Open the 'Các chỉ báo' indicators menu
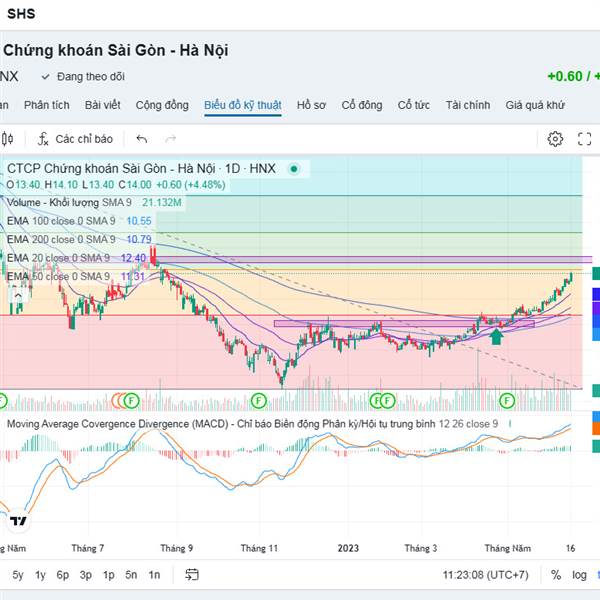600x600 pixels. (x=75, y=139)
